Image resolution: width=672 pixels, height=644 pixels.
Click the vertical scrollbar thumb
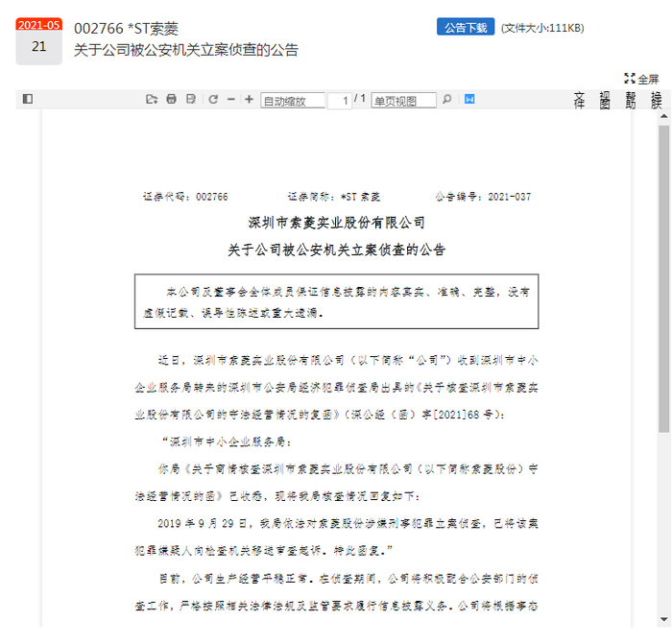coord(664,279)
